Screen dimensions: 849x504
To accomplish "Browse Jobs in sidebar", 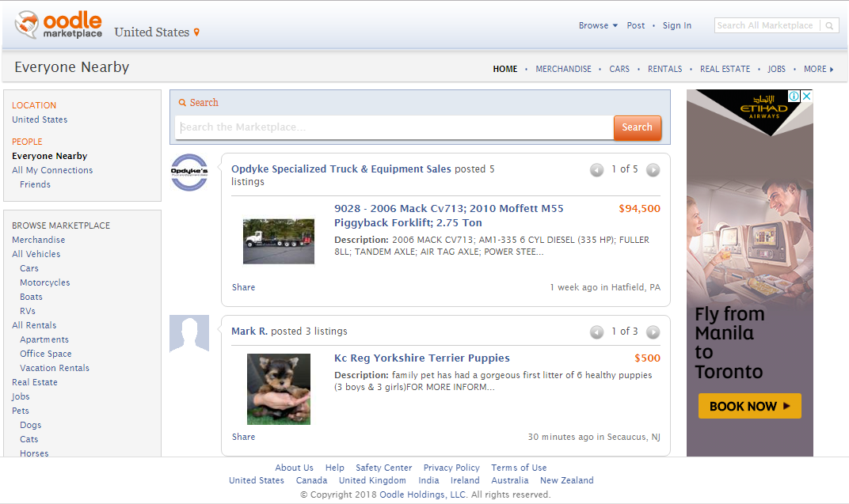I will pyautogui.click(x=21, y=396).
